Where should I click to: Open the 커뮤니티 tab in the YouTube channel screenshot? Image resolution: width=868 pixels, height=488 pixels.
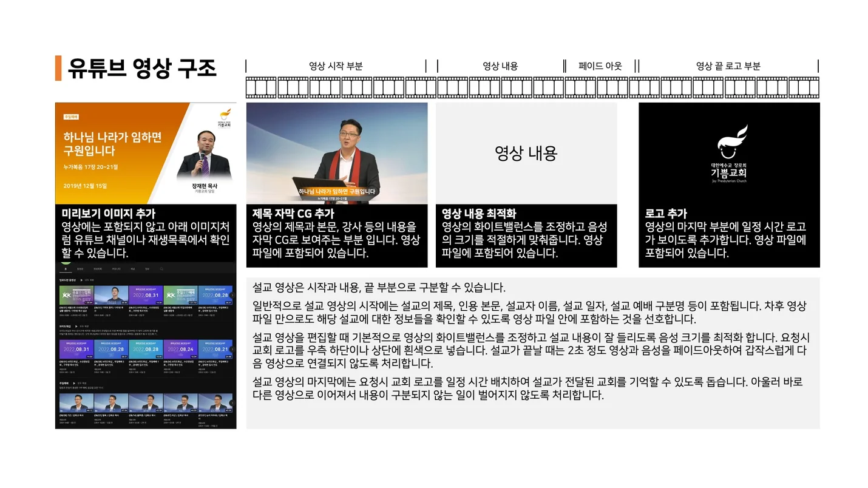(116, 269)
